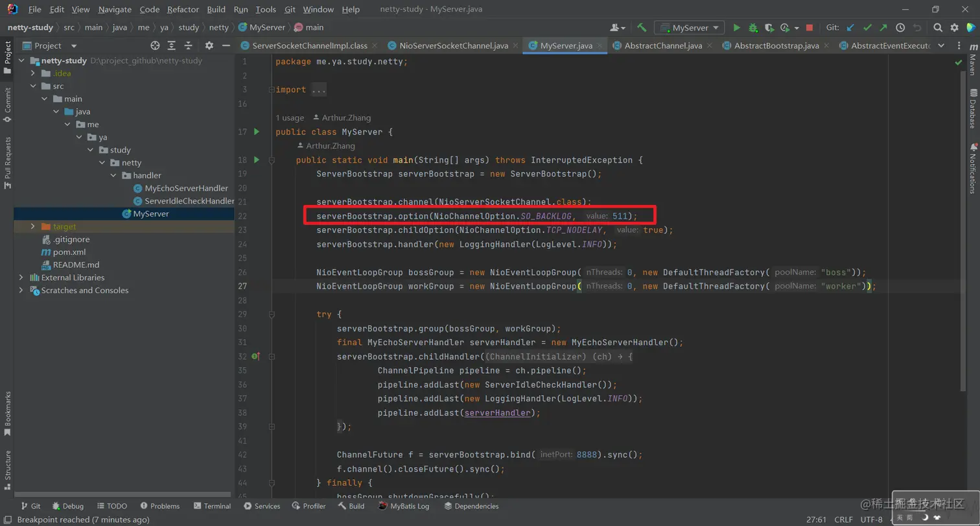Click the CRLF line separator in status bar
The width and height of the screenshot is (980, 526).
pyautogui.click(x=843, y=520)
